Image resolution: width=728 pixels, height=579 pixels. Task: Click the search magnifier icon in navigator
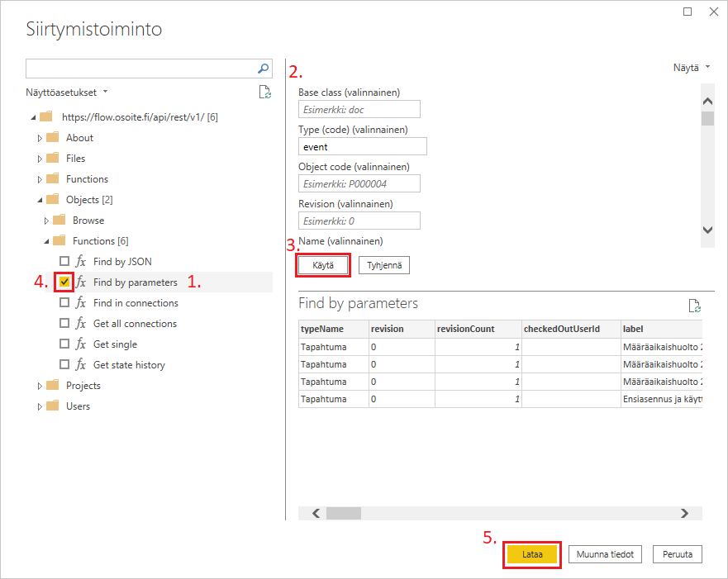[x=264, y=69]
